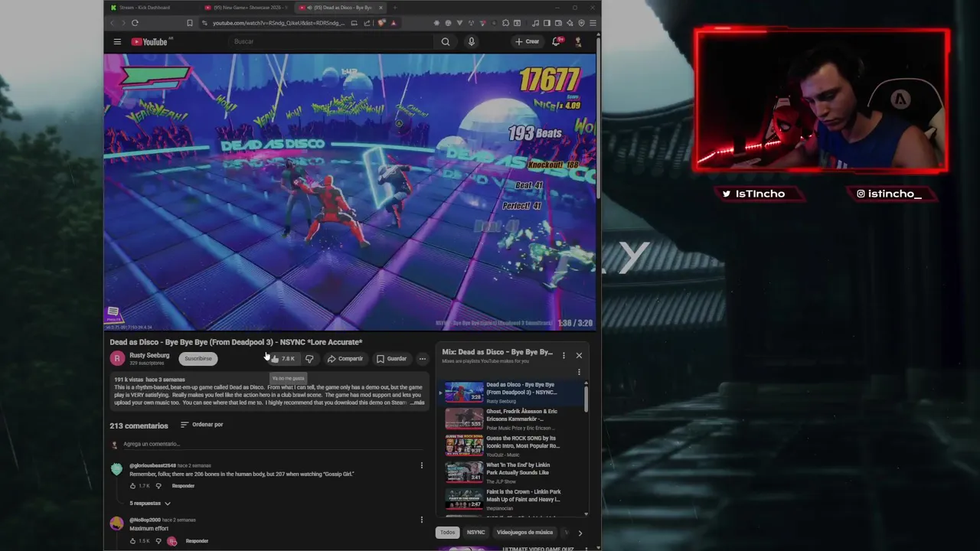Viewport: 980px width, 551px height.
Task: Close the Mix playlist panel
Action: point(579,355)
